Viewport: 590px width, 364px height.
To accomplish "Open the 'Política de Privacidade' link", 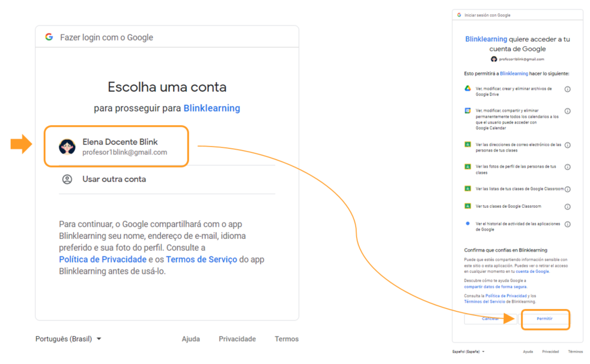I will 102,259.
